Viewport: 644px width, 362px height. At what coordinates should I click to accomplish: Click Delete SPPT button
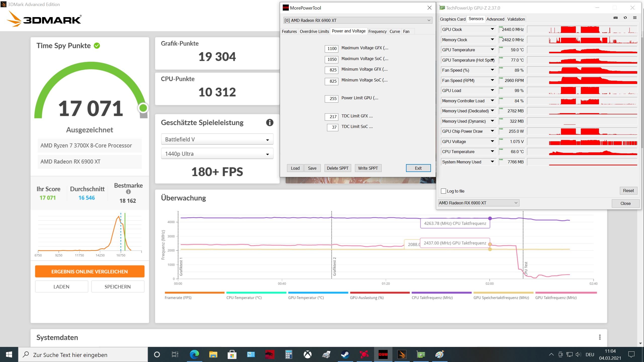pos(338,168)
